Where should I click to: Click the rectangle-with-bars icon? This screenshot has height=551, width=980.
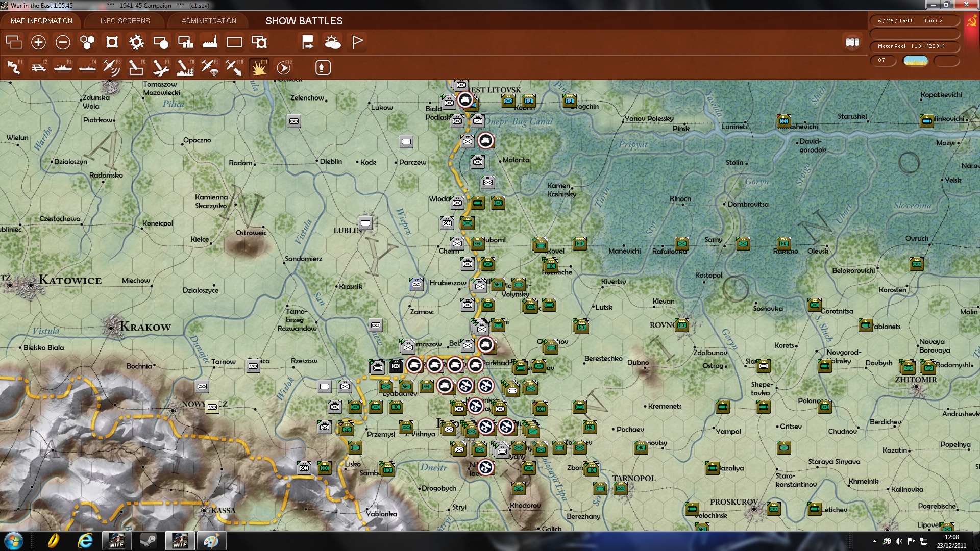tap(185, 42)
